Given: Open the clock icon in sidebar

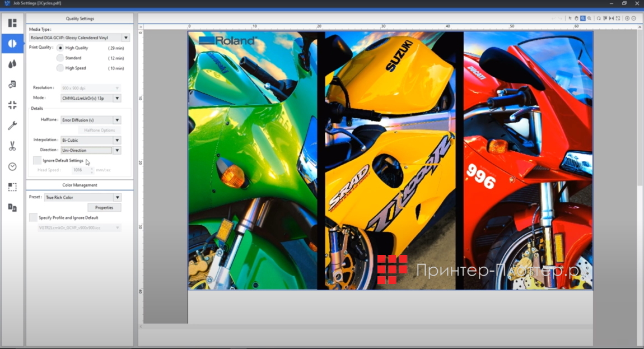Looking at the screenshot, I should (x=12, y=166).
